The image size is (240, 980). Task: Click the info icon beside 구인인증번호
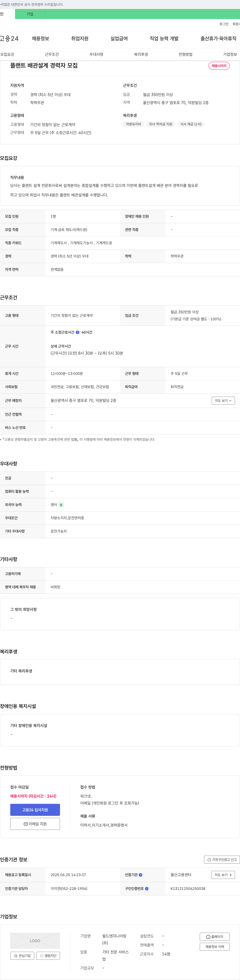click(146, 889)
